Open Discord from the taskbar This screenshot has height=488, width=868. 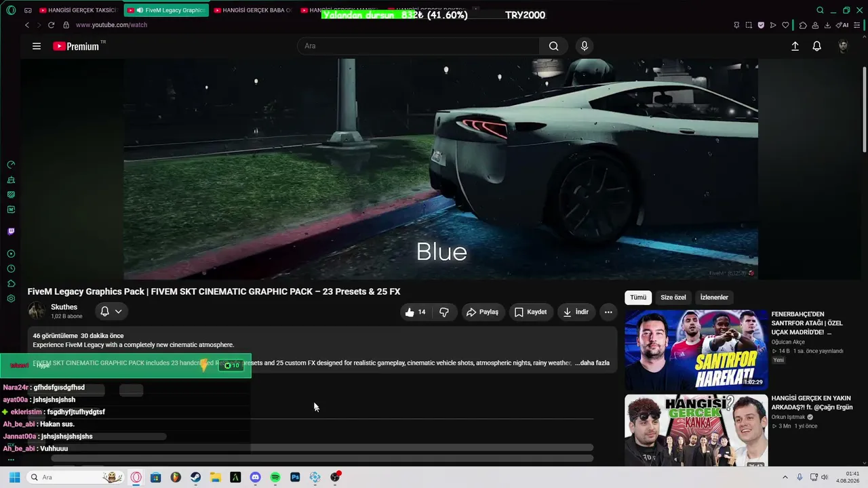tap(255, 477)
